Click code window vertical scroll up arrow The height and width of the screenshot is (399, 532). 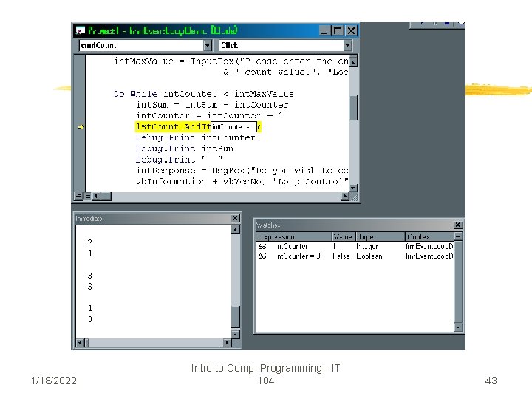(x=353, y=62)
